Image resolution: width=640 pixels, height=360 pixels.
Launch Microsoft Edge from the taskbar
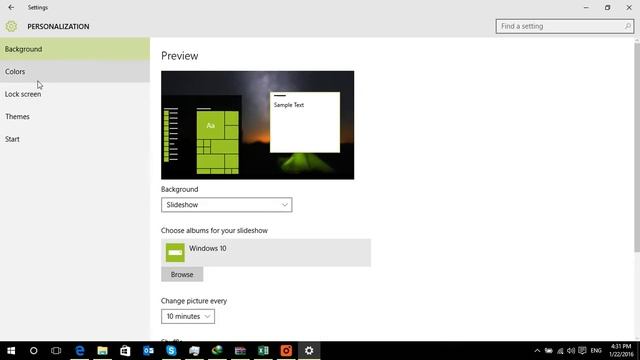click(x=80, y=351)
